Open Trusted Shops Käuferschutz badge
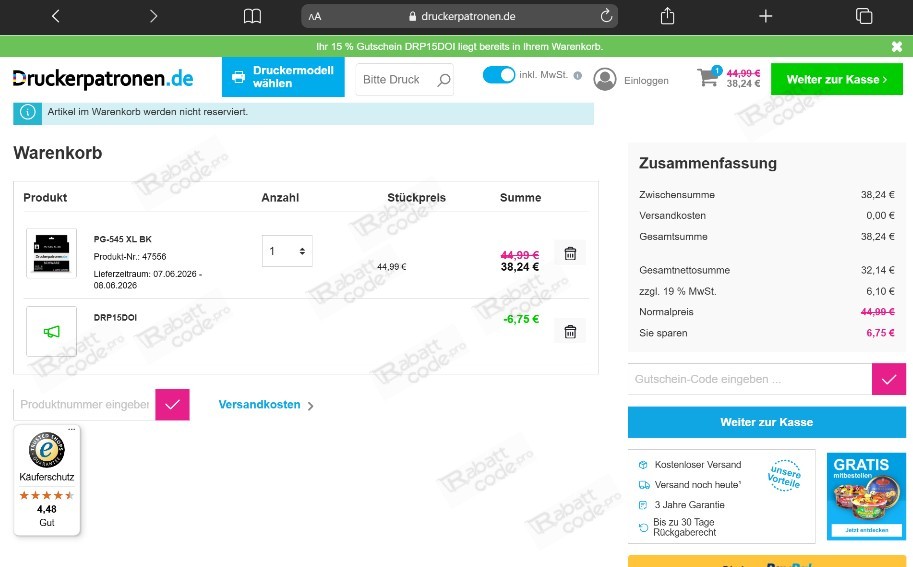913x567 pixels. 47,480
